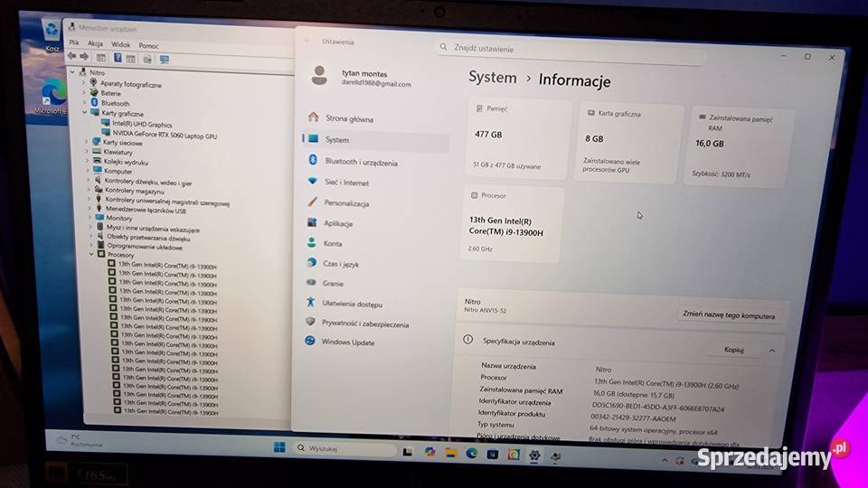Click tytan montes account profile
This screenshot has width=868, height=488.
(x=363, y=78)
